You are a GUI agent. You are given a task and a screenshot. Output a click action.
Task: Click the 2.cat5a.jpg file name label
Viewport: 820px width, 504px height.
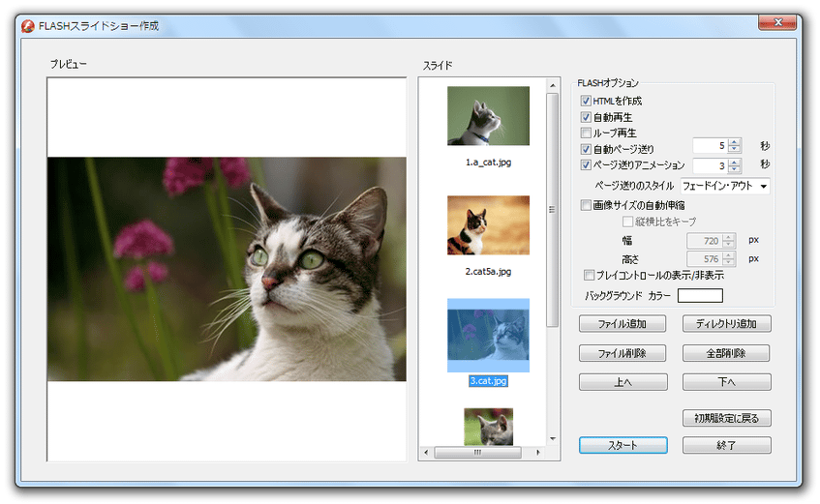pos(489,272)
